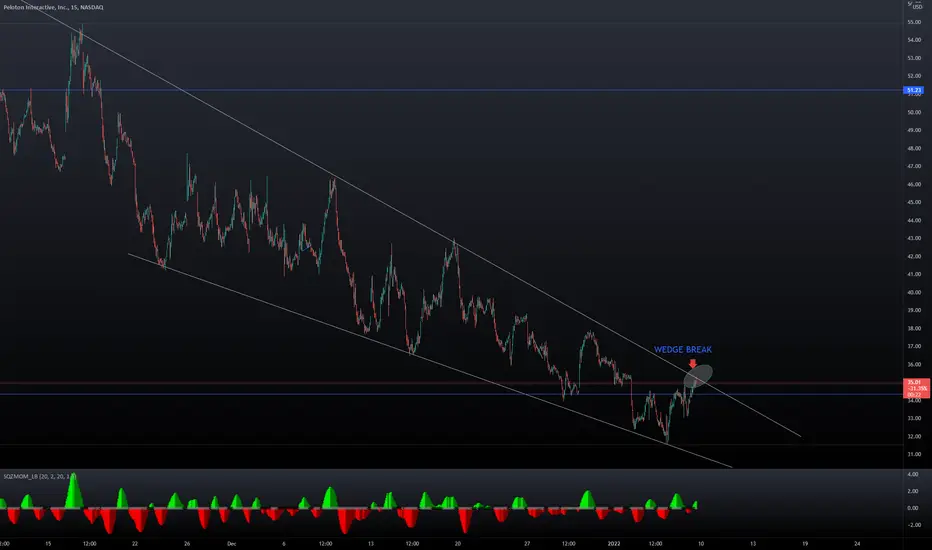Select the blue 51.23 price line label
Image resolution: width=932 pixels, height=550 pixels.
(914, 90)
